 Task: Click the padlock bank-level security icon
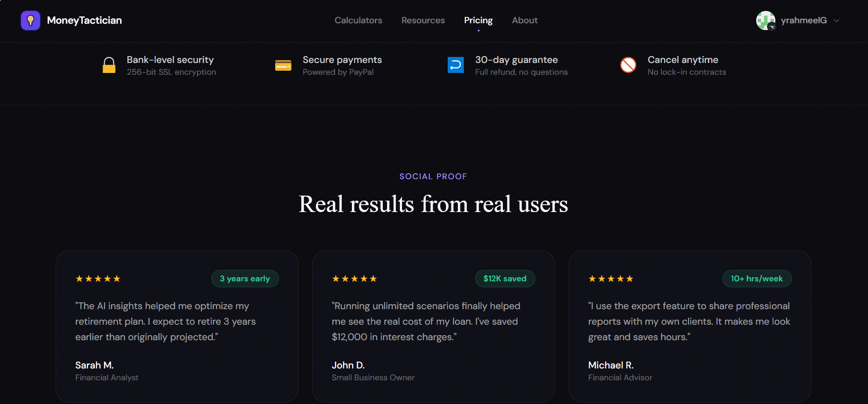pos(109,65)
